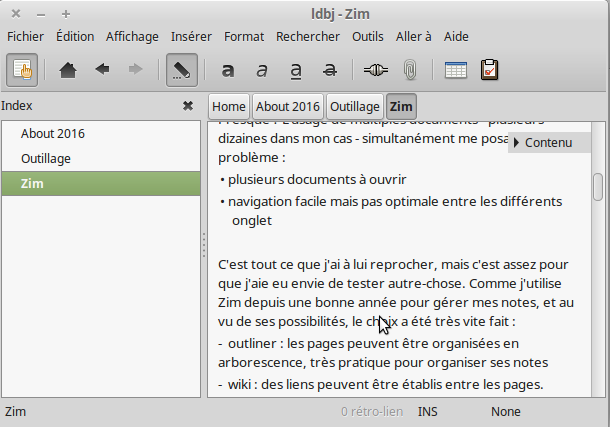Click the Zim page name in status bar
The width and height of the screenshot is (610, 427).
click(x=15, y=411)
